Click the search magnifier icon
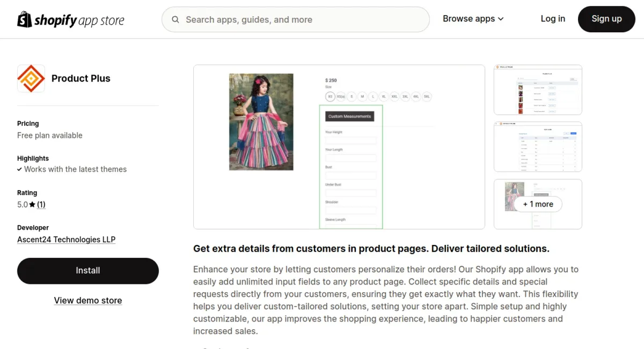 pyautogui.click(x=175, y=20)
